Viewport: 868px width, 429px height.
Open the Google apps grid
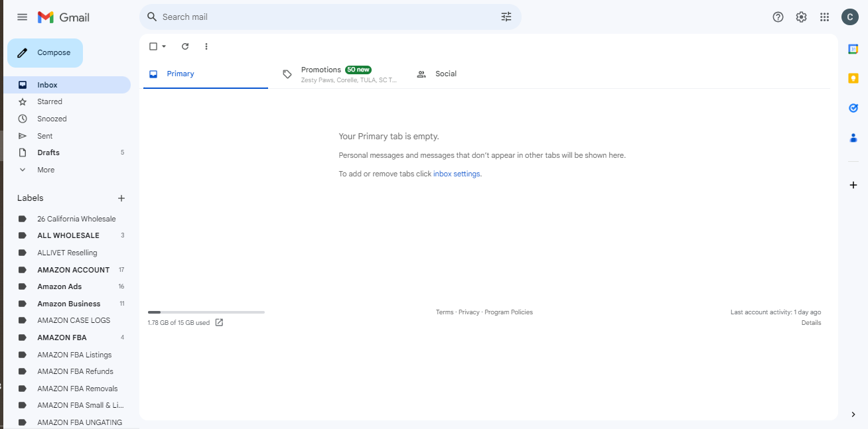tap(825, 17)
